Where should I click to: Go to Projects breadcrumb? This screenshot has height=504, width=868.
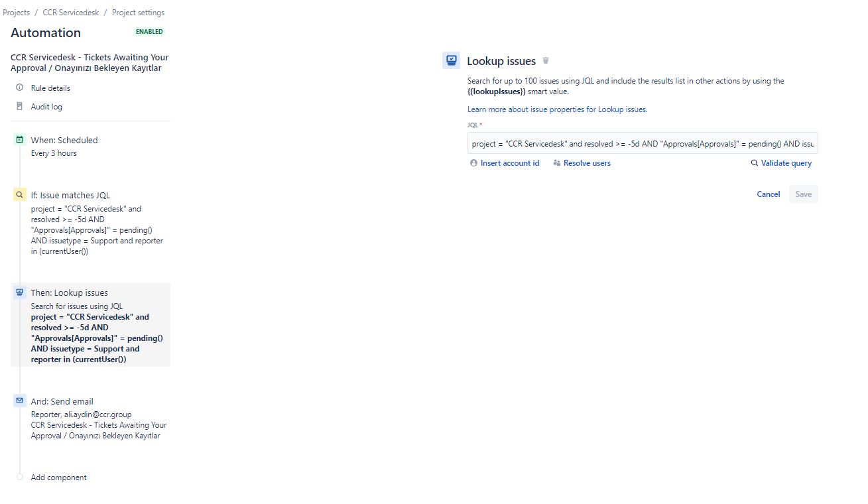(x=16, y=13)
